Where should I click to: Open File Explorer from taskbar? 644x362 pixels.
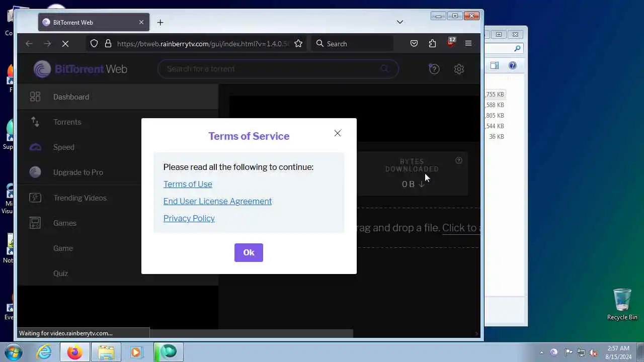tap(106, 351)
